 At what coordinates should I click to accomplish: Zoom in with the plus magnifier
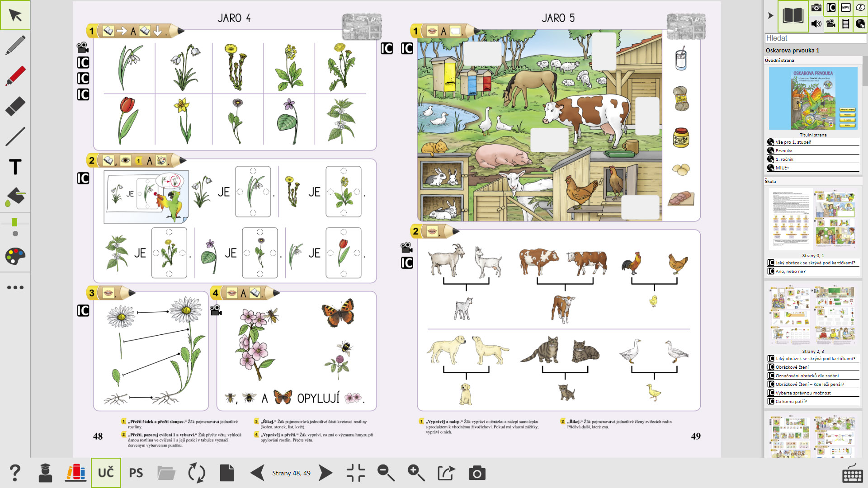[416, 473]
